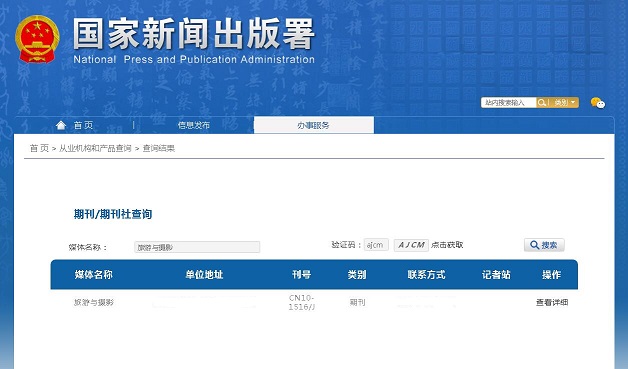
Task: Click the 期刊 category cell
Action: pyautogui.click(x=357, y=302)
